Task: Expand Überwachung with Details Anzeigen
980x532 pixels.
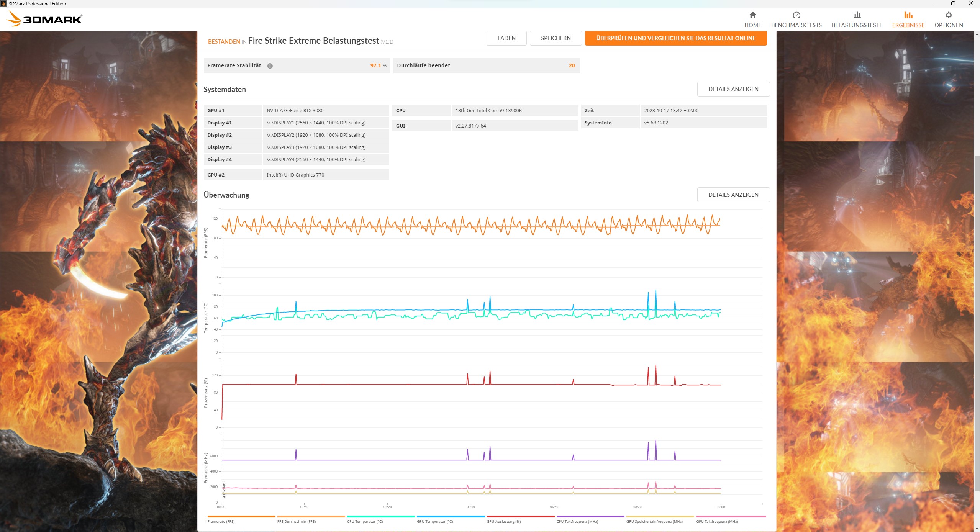Action: click(x=733, y=195)
